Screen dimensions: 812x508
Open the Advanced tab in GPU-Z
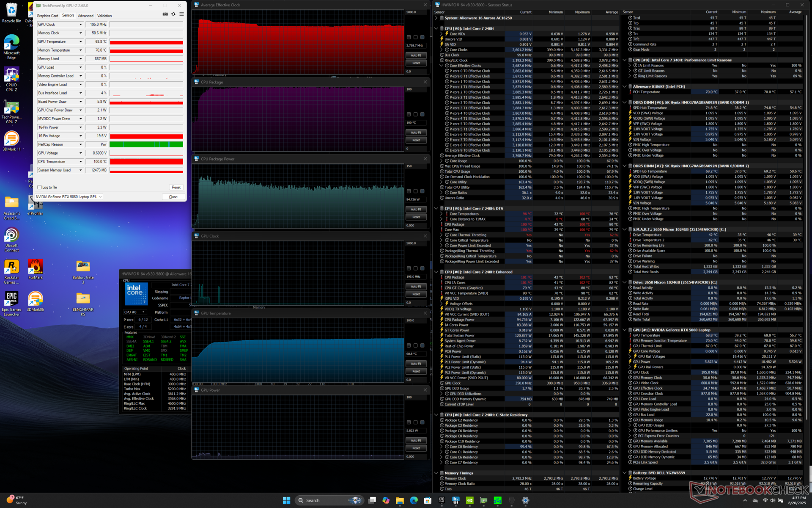[85, 16]
